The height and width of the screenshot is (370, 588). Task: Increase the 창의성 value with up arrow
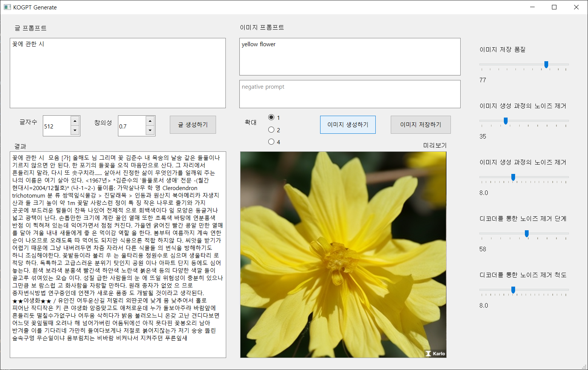(150, 121)
